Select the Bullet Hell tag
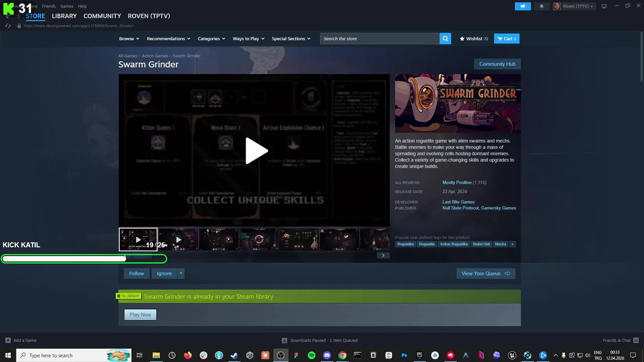644x362 pixels. (481, 244)
